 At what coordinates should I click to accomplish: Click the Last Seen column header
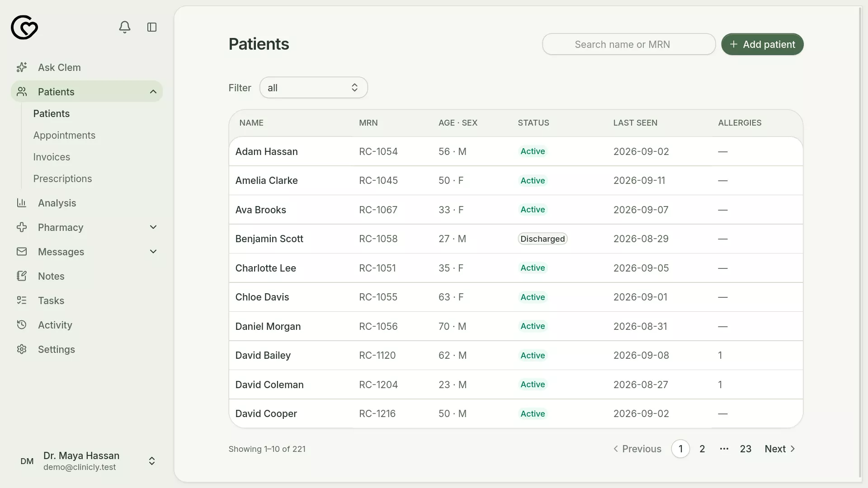click(635, 123)
